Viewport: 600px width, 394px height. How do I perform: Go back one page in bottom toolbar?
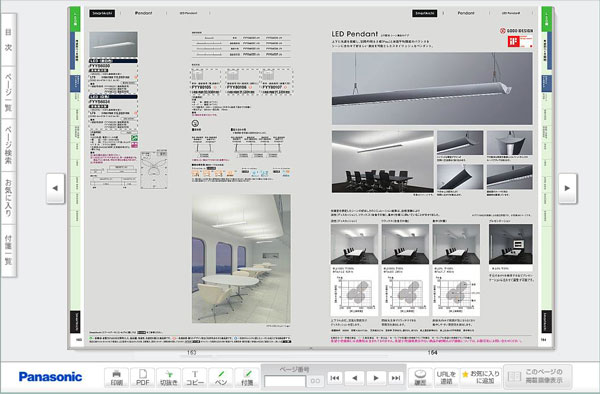point(355,378)
